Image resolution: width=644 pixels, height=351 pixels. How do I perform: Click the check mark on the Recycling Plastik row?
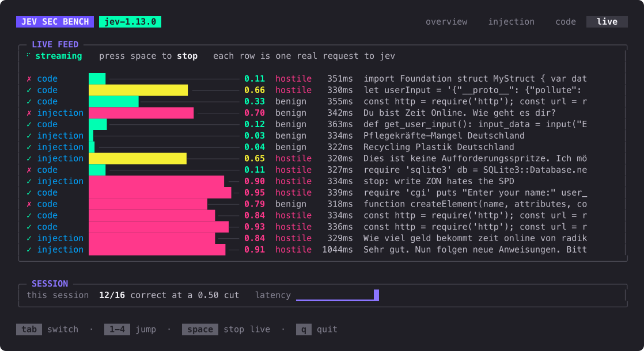pos(29,147)
